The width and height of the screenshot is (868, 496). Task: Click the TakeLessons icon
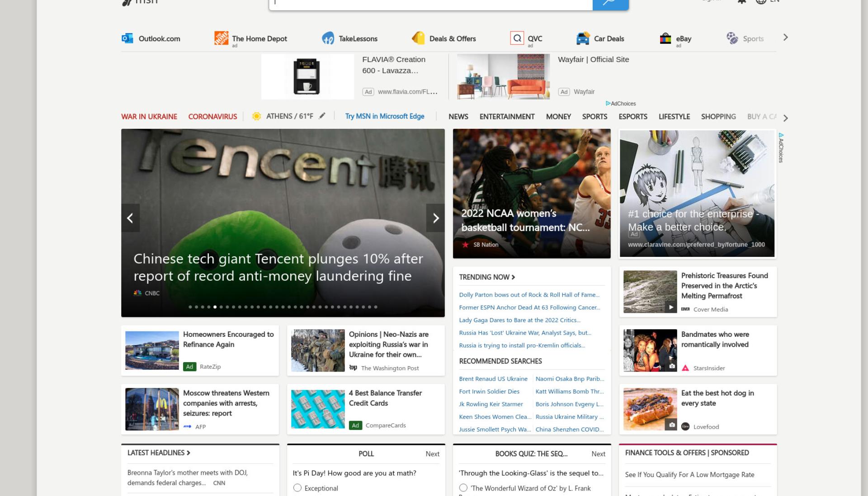click(x=328, y=38)
